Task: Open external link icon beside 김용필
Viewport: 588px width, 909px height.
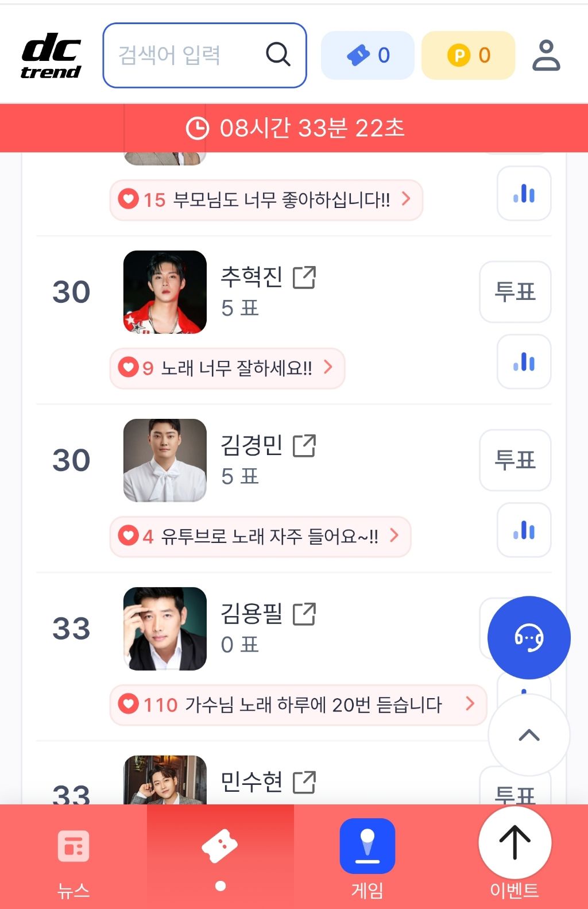Action: click(304, 614)
